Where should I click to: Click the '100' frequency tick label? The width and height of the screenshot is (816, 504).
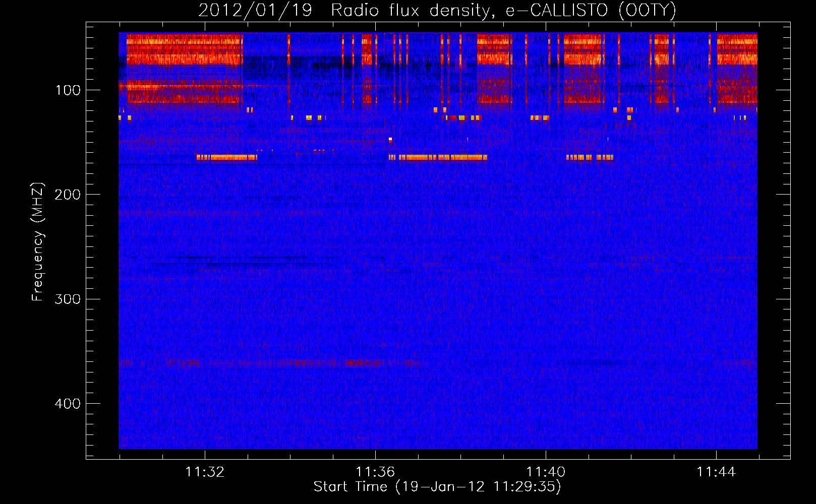coord(68,90)
